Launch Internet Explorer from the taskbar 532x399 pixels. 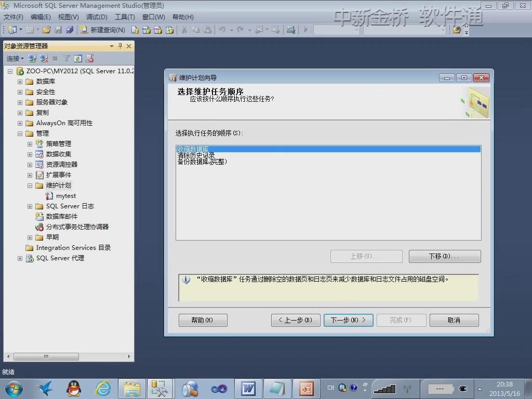(x=103, y=389)
